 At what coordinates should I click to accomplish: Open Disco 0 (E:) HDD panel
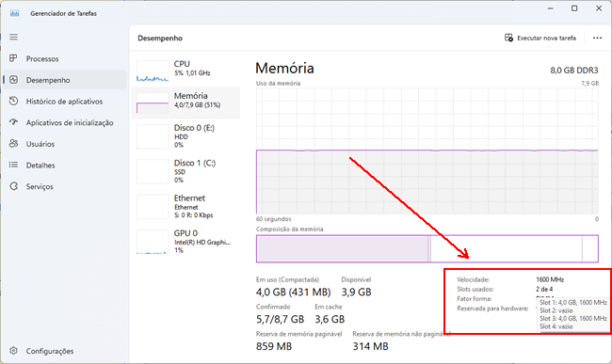tap(185, 136)
